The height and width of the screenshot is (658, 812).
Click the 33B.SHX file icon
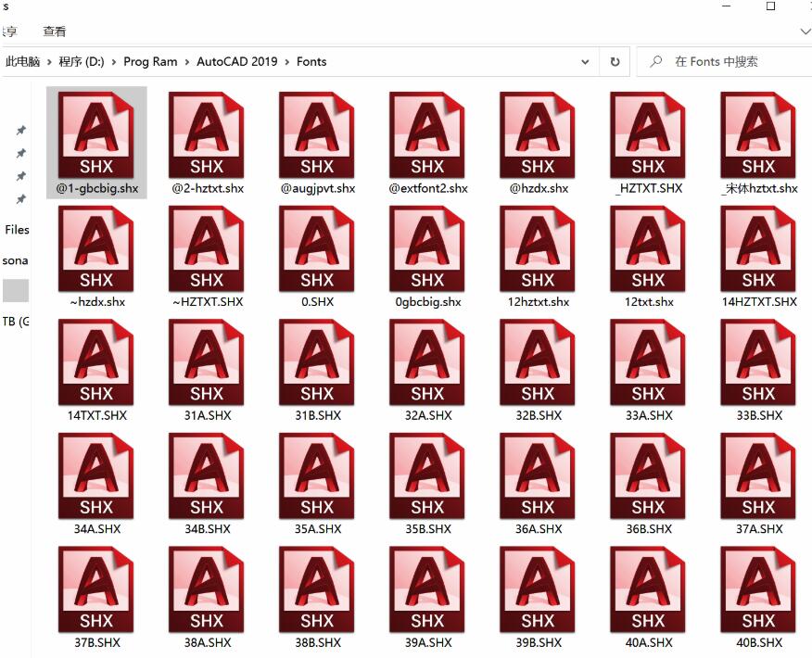pos(757,361)
